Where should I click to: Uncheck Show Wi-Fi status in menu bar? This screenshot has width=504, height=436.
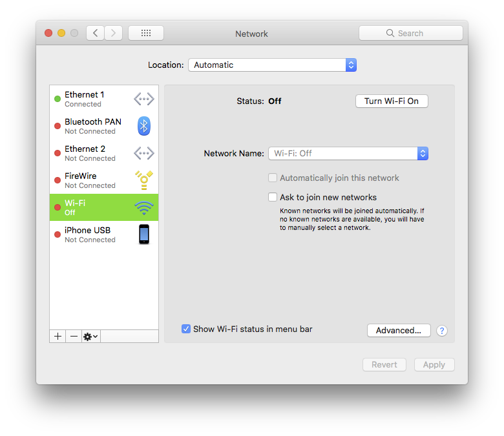(x=186, y=329)
